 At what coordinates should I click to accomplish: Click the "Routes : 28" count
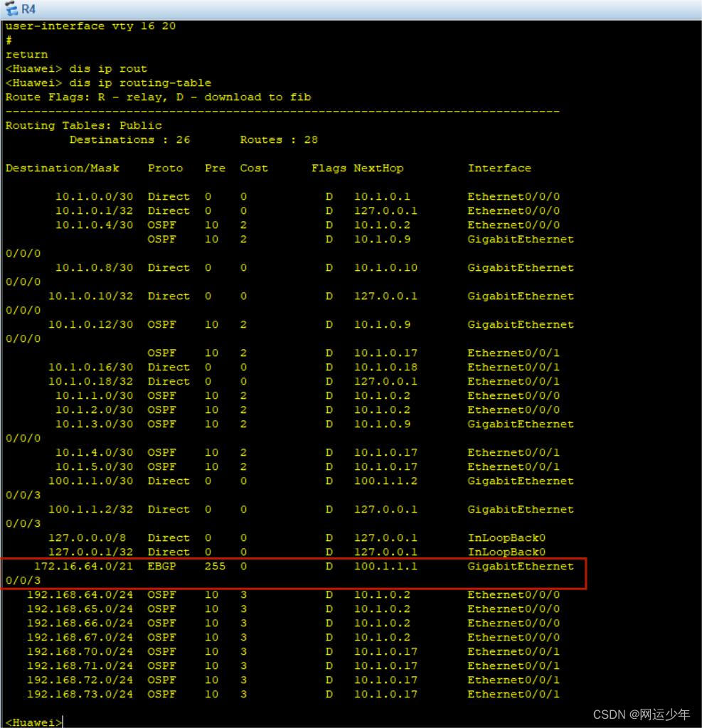click(x=279, y=140)
